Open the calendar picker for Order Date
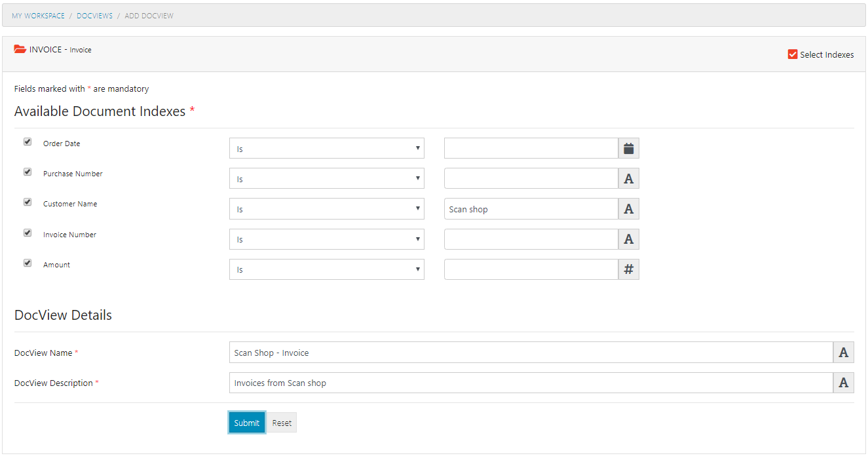This screenshot has width=868, height=462. coord(628,148)
